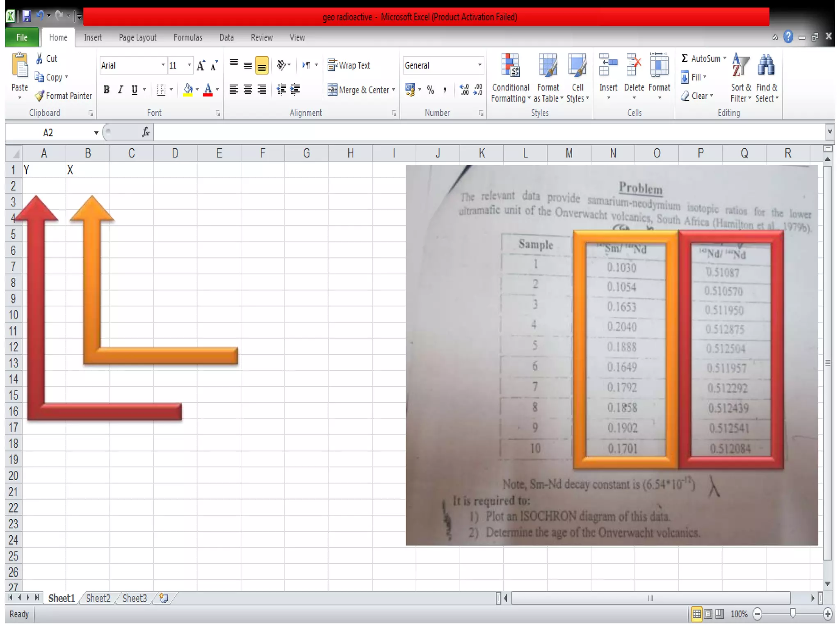Toggle Wrap Text option

(x=349, y=66)
